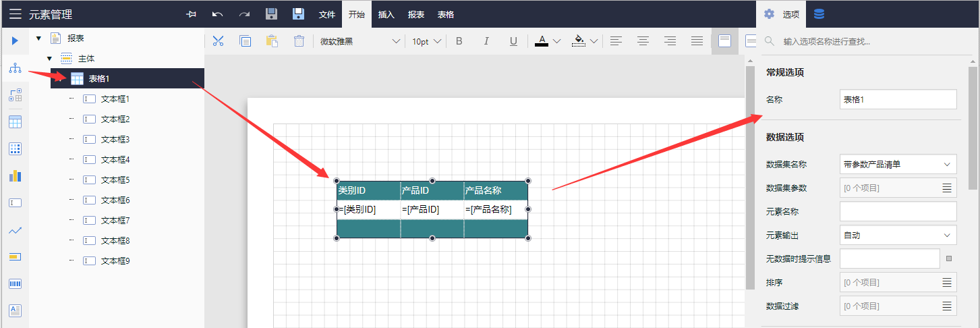Viewport: 980px width, 328px height.
Task: Switch to the 报表 tab
Action: click(416, 14)
